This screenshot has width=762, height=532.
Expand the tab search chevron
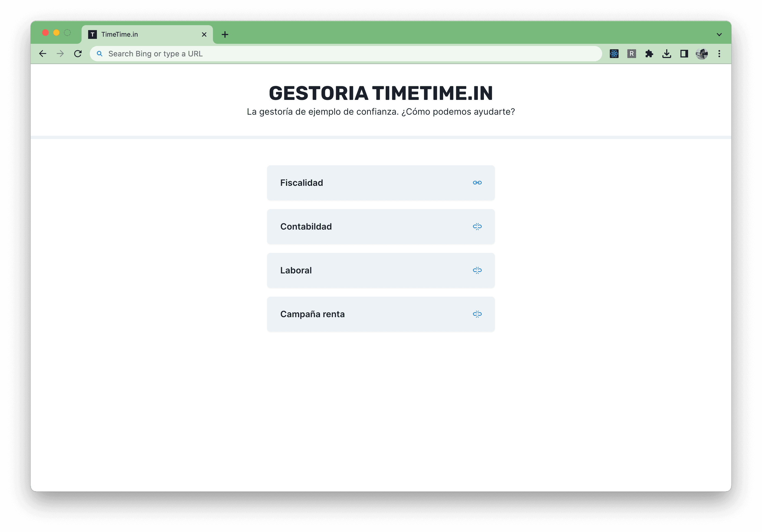[x=719, y=34]
